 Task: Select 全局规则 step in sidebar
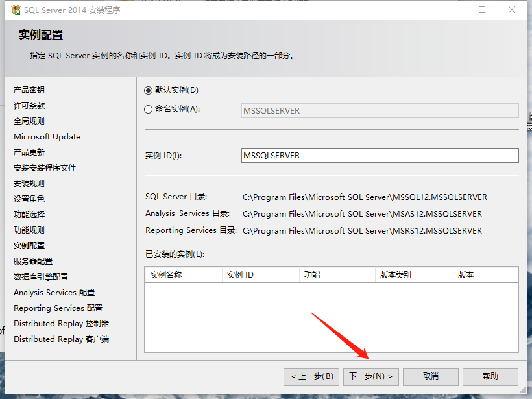pos(29,121)
